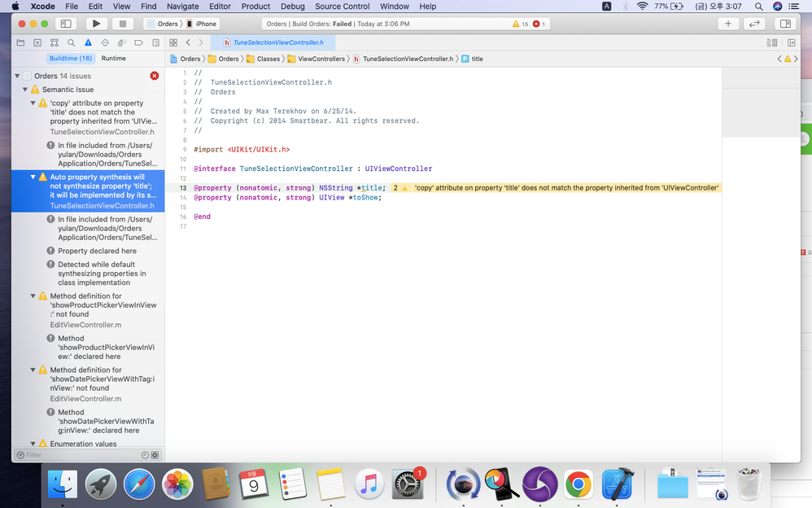Toggle the navigator panel visibility
The image size is (812, 508).
click(x=66, y=24)
